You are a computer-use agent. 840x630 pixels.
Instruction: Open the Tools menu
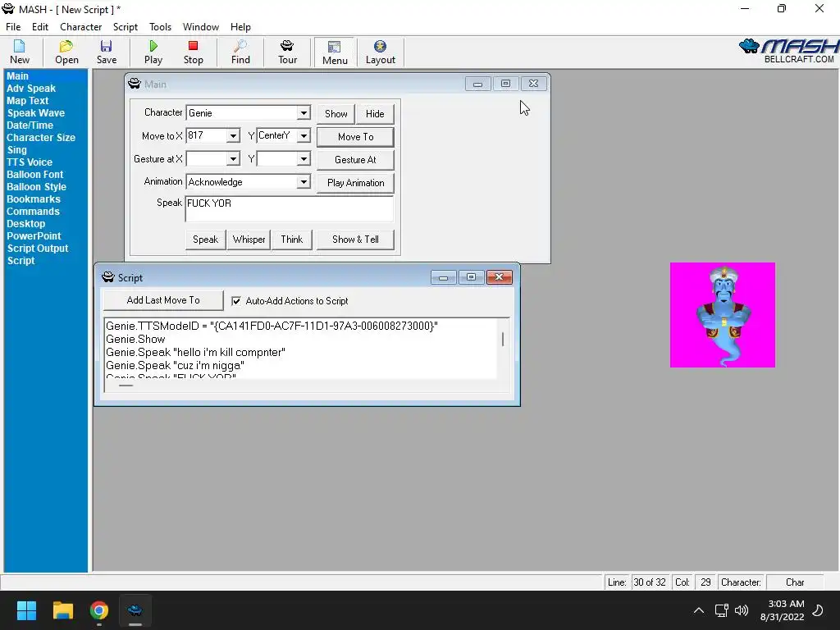point(160,27)
